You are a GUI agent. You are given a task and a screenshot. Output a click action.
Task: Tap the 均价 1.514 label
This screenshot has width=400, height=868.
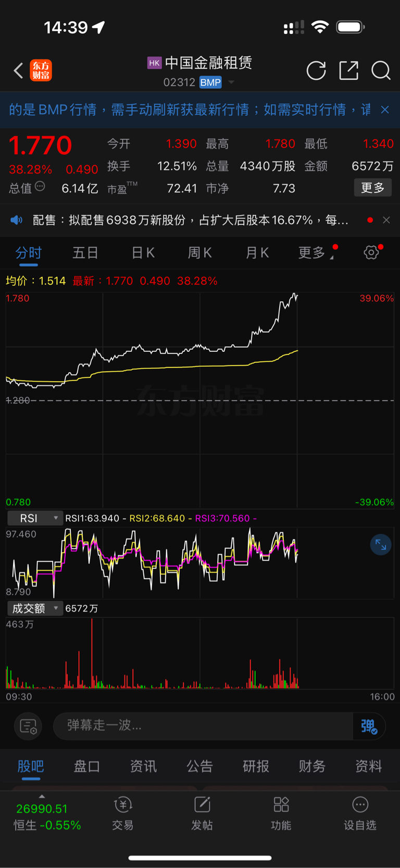(35, 281)
